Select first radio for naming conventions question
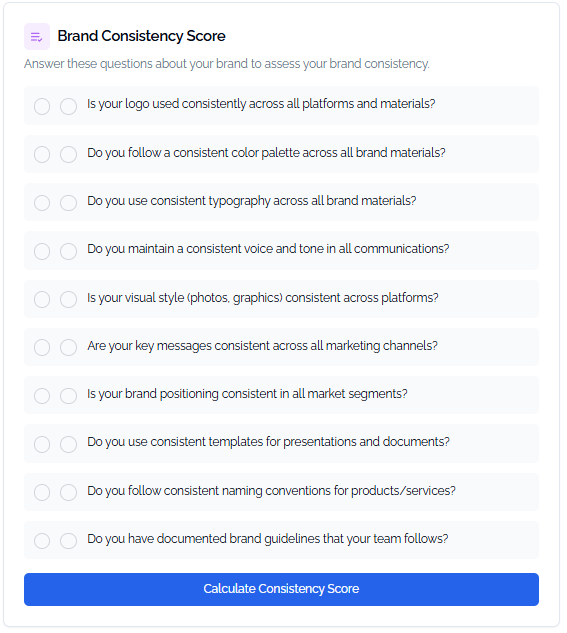Screen dimensions: 567x633 pos(42,493)
